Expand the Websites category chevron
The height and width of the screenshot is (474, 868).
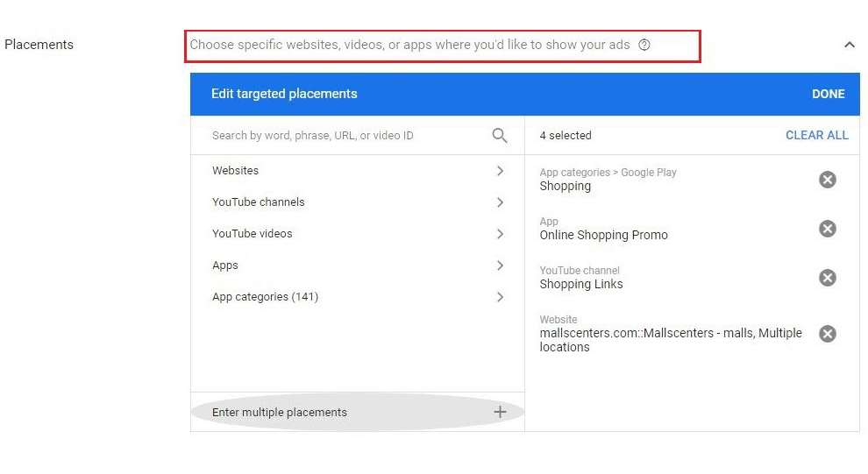[x=500, y=171]
